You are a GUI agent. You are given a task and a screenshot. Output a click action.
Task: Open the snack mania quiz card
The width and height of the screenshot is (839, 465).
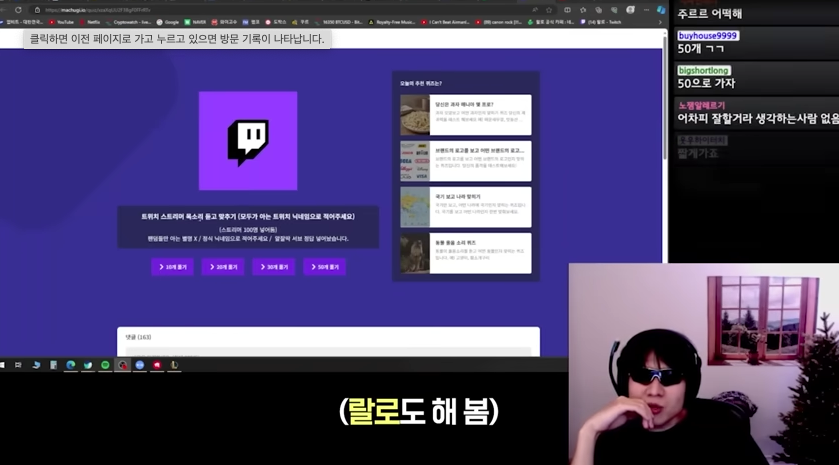(466, 115)
